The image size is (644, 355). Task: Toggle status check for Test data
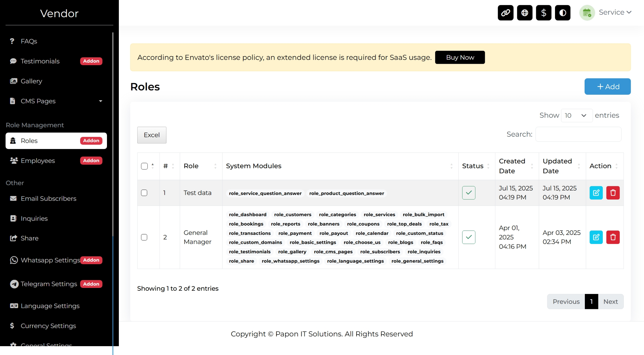click(x=468, y=193)
